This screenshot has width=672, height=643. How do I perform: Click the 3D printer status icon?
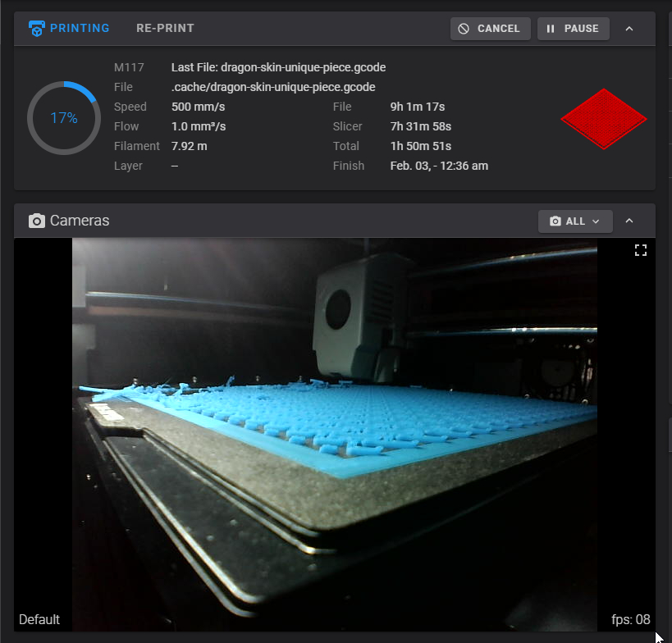tap(37, 29)
